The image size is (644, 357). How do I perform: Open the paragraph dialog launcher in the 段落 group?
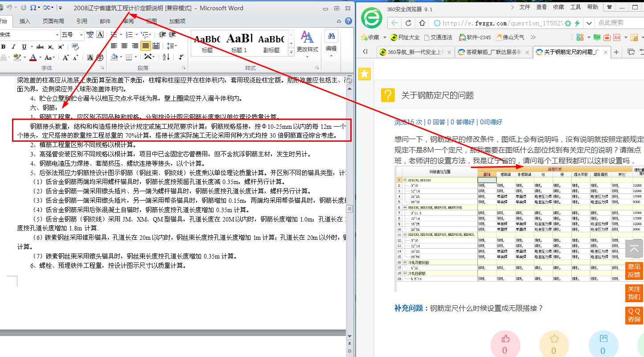183,68
